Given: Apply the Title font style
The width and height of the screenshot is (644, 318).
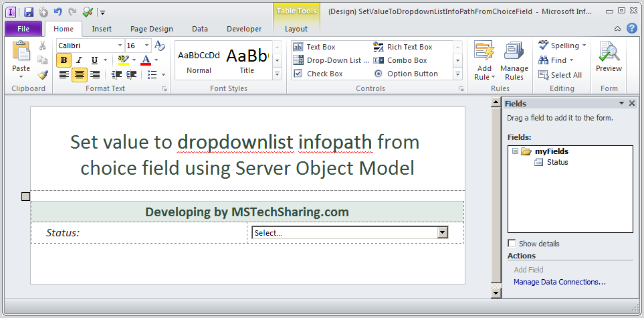Looking at the screenshot, I should click(247, 62).
